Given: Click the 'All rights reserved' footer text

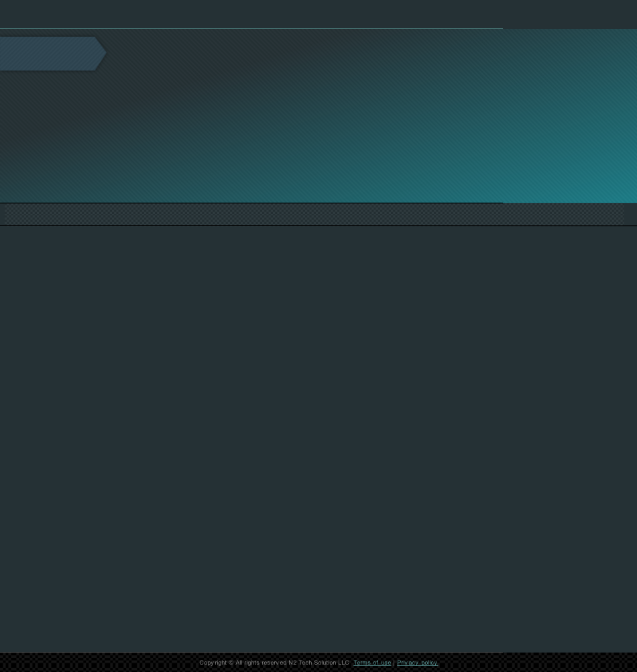Looking at the screenshot, I should click(x=261, y=663).
